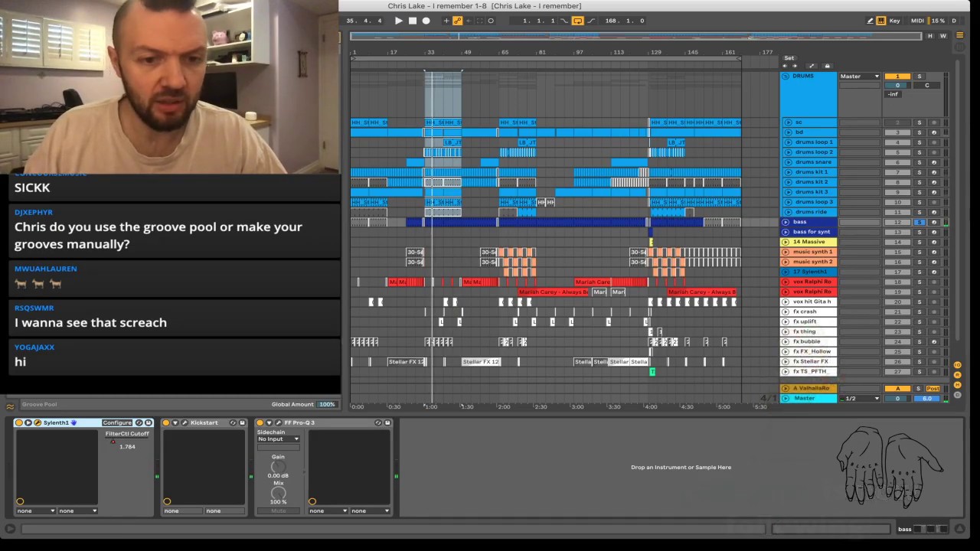Viewport: 980px width, 551px height.
Task: Hot-swap FF Pro-Q 3 preset
Action: [x=378, y=422]
